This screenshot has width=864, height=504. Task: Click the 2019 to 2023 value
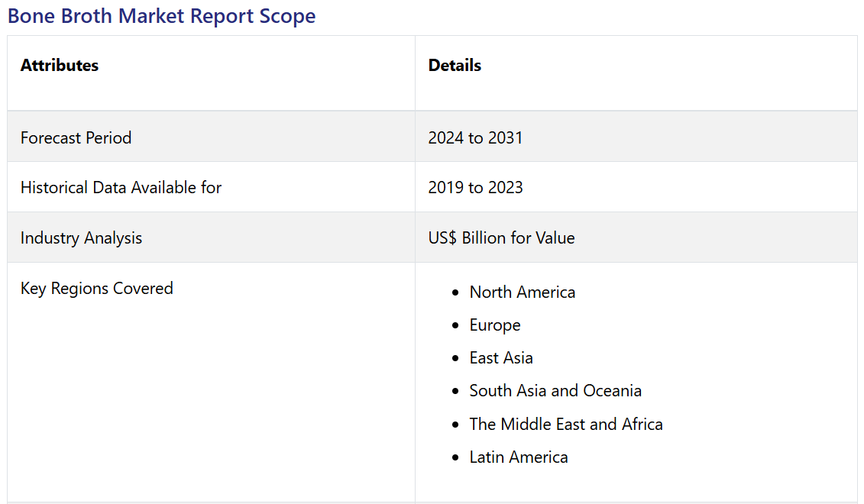tap(475, 187)
